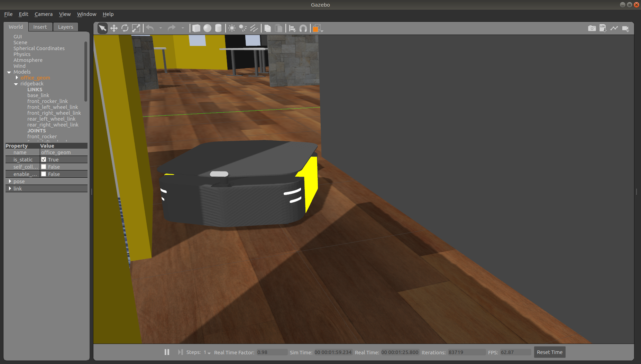
Task: Enable the self_collide checkbox
Action: (44, 167)
